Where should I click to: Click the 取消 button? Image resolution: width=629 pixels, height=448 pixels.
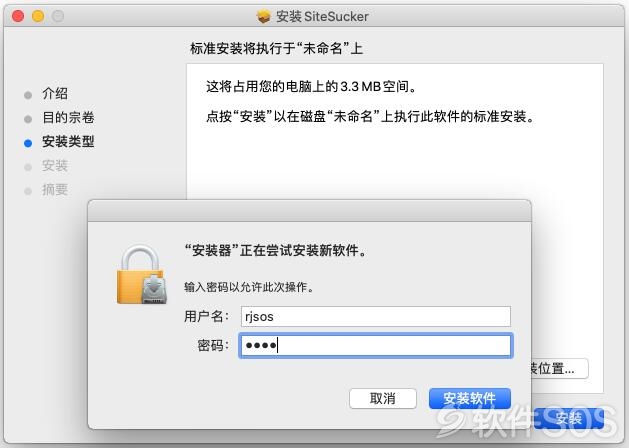[x=383, y=398]
